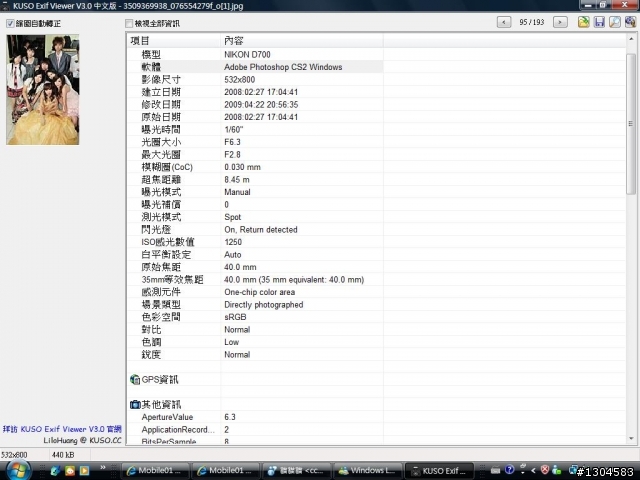Select the sRGB color space value

tap(236, 317)
